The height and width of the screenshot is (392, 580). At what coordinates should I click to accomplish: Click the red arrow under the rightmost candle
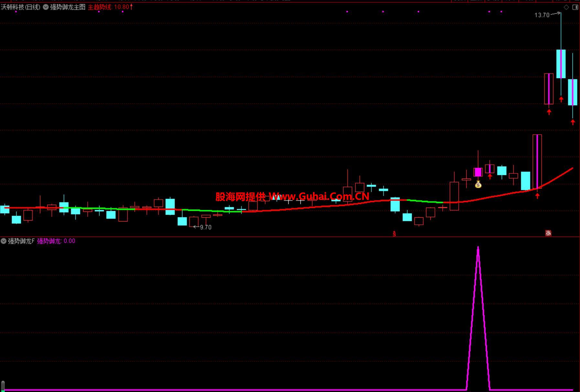click(573, 122)
